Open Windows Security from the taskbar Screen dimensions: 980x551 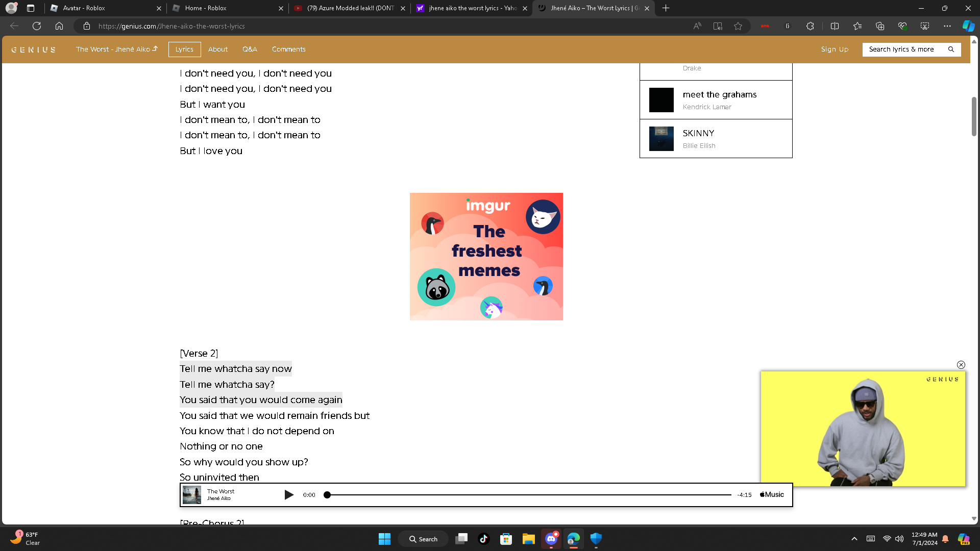(x=596, y=539)
